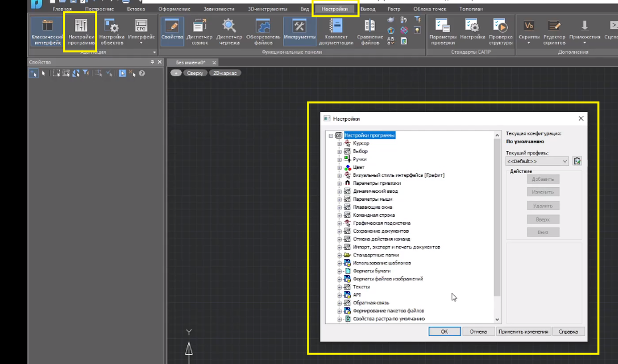Click Применить изменения button

click(x=523, y=332)
